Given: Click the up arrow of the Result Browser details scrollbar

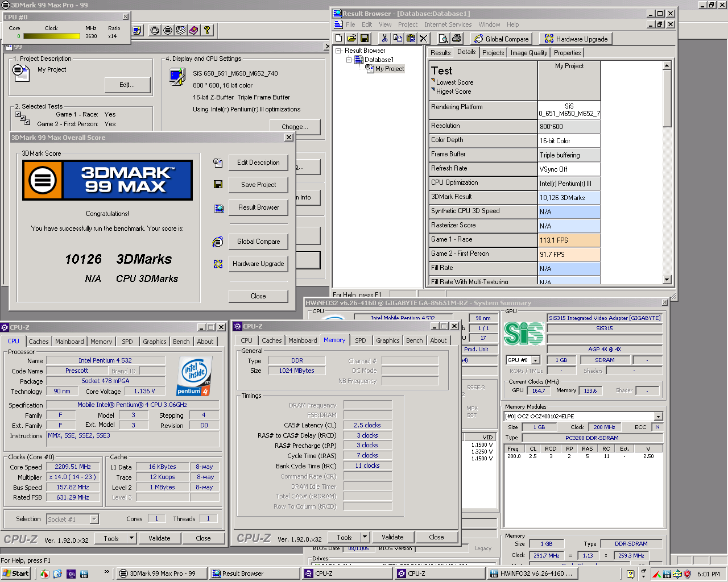Looking at the screenshot, I should [667, 65].
